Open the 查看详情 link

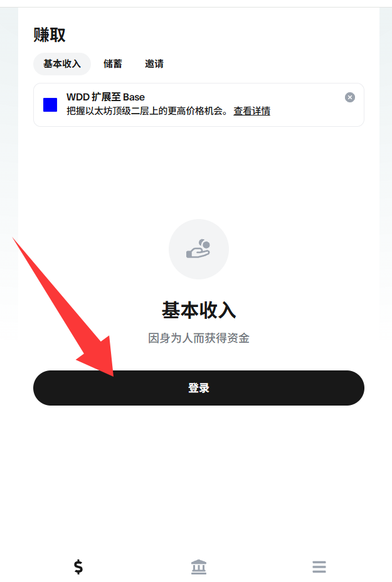[x=252, y=111]
